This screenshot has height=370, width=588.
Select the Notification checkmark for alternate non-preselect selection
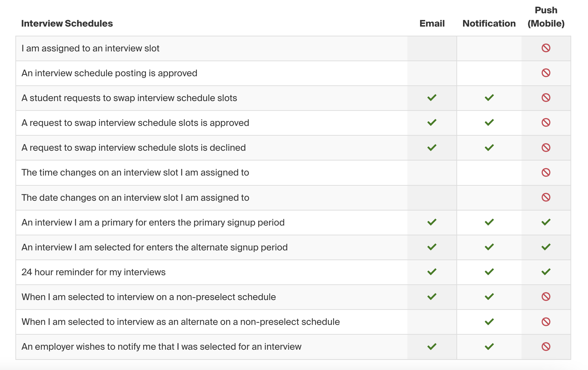pos(489,322)
